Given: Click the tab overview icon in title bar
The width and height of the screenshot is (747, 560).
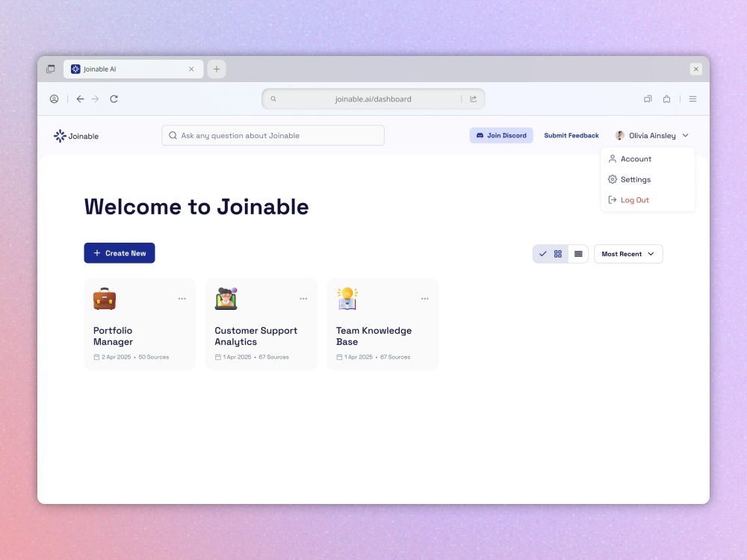Looking at the screenshot, I should (51, 69).
